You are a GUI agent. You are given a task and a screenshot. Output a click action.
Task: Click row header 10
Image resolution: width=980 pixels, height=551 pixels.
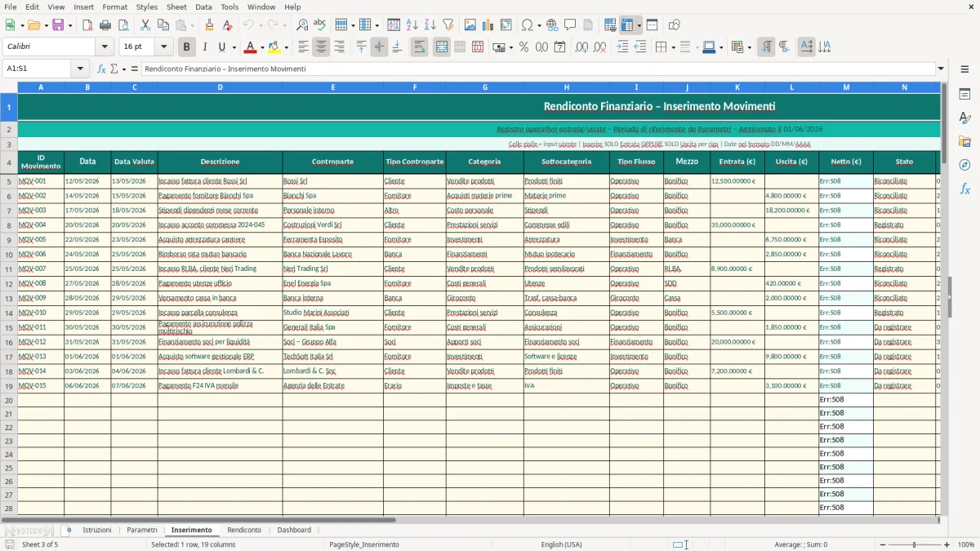(x=9, y=254)
